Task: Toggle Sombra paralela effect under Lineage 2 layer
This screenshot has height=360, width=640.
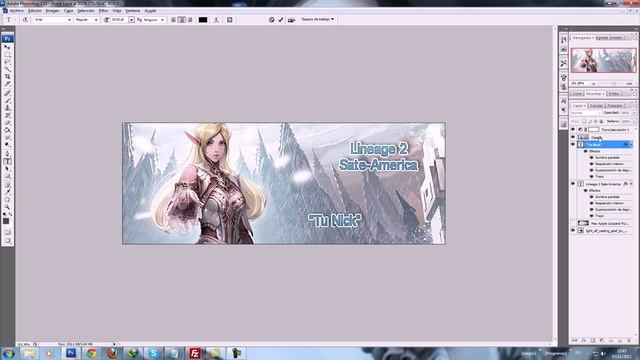Action: click(x=591, y=197)
